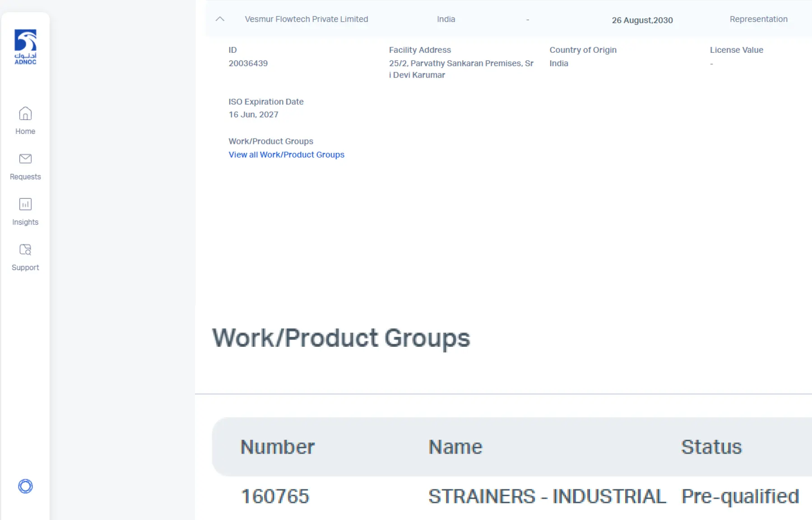Click the Name column header
812x520 pixels.
(455, 447)
